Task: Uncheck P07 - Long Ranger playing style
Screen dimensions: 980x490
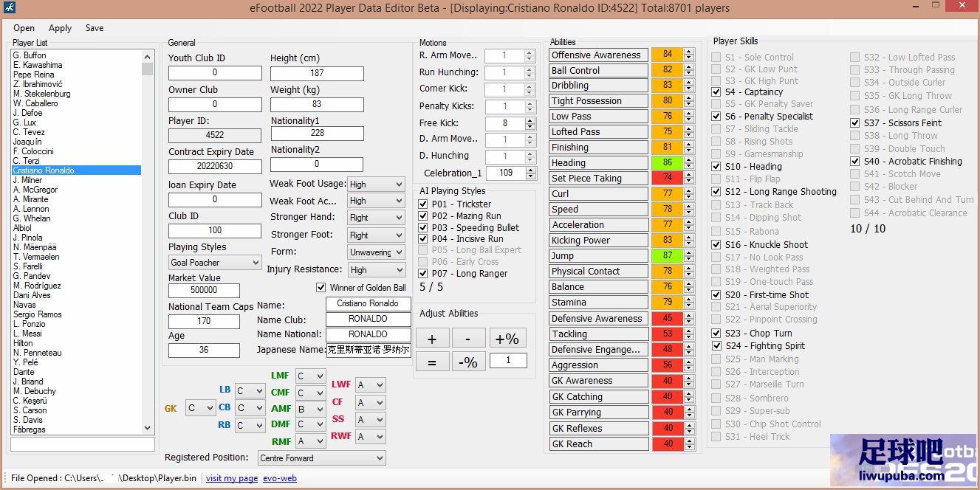Action: (x=423, y=274)
